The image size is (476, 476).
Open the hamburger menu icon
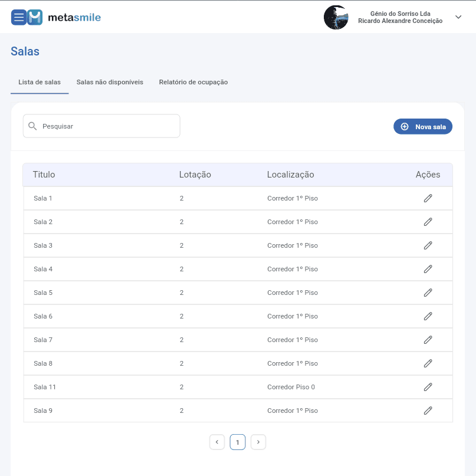click(19, 17)
